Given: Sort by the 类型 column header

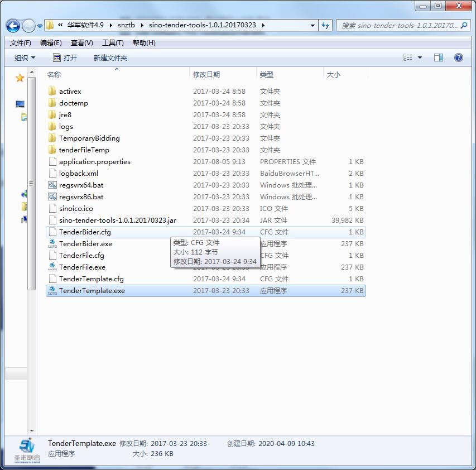Looking at the screenshot, I should pyautogui.click(x=290, y=74).
